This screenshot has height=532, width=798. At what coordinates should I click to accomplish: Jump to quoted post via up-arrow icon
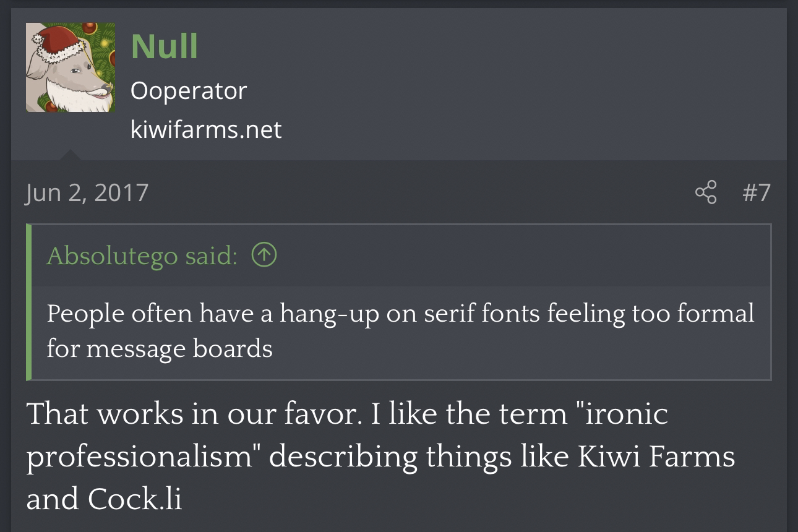click(264, 254)
